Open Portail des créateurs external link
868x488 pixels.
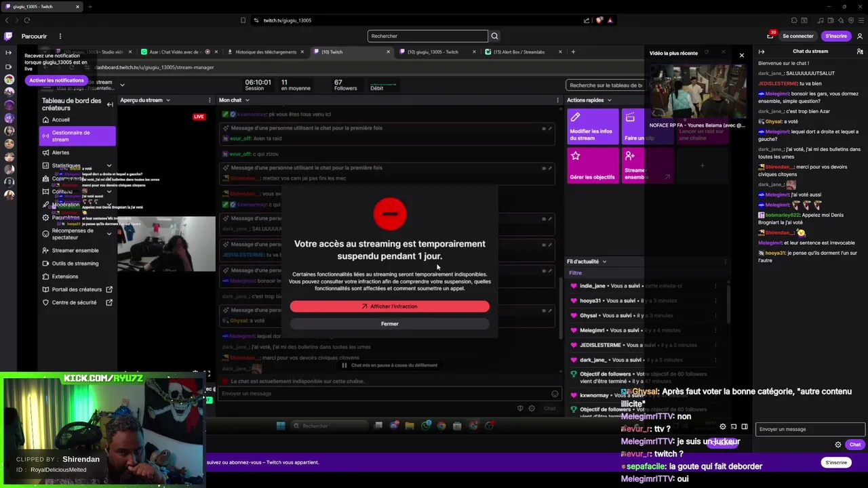pos(77,289)
